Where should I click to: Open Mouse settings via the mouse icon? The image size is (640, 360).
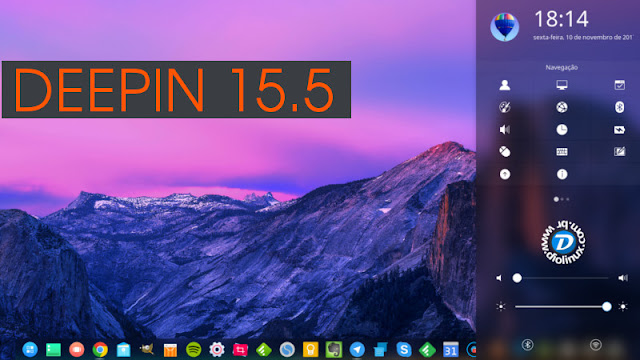(x=504, y=151)
